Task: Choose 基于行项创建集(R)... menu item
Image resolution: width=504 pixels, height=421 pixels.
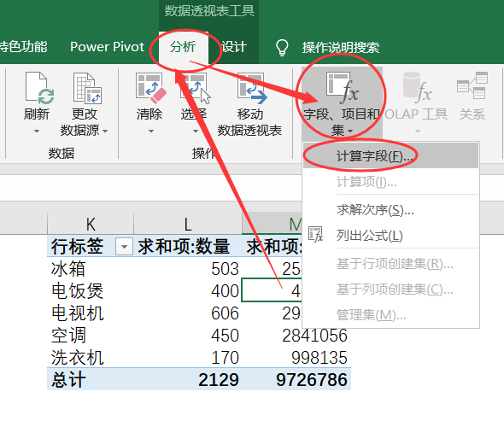Action: 391,264
